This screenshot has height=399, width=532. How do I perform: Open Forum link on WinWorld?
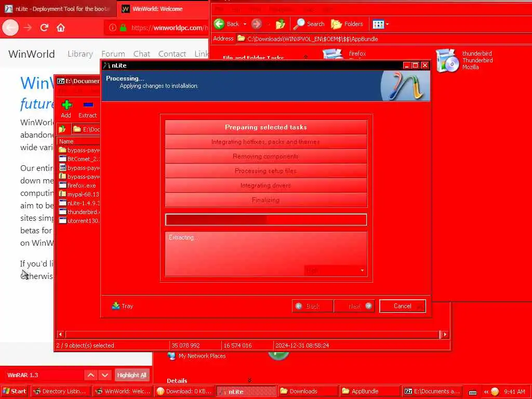click(x=113, y=54)
